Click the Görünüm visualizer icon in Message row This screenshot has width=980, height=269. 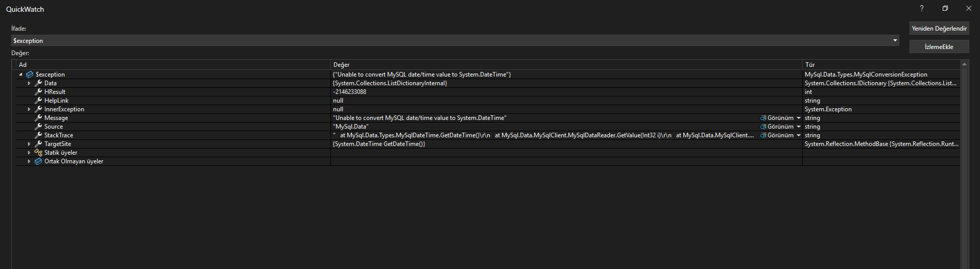[x=763, y=118]
